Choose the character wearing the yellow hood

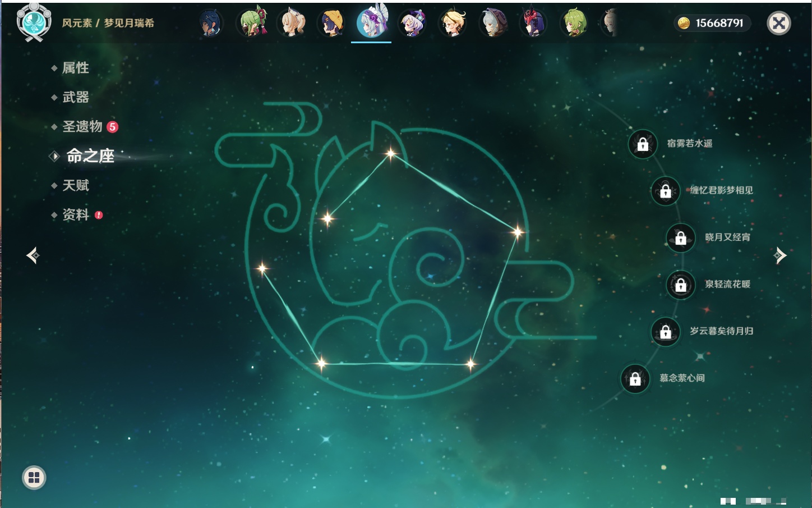click(x=331, y=24)
